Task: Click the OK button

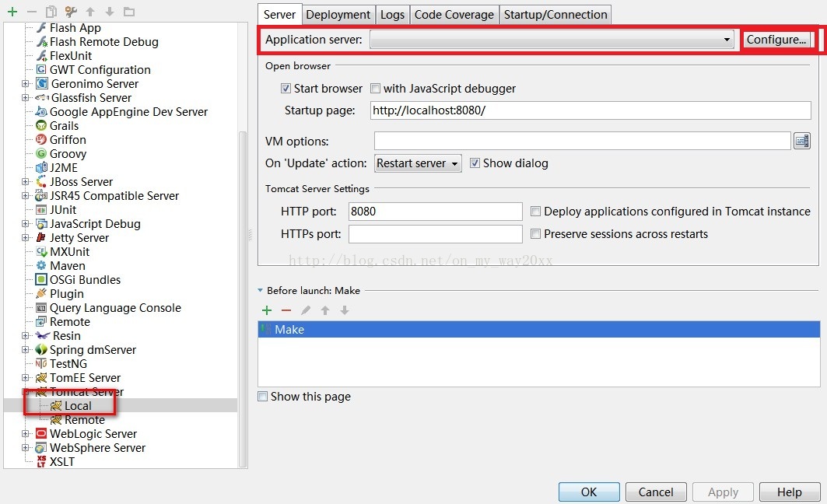Action: 589,492
